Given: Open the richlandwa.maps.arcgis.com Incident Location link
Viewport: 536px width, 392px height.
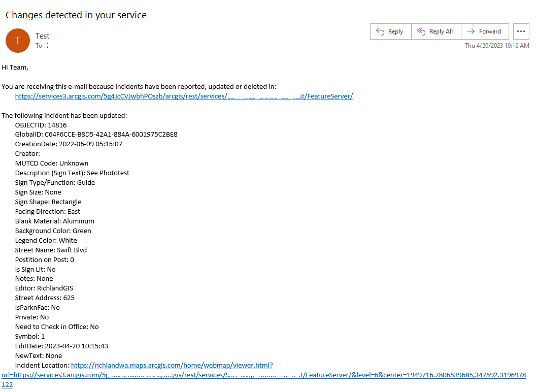Looking at the screenshot, I should [172, 366].
